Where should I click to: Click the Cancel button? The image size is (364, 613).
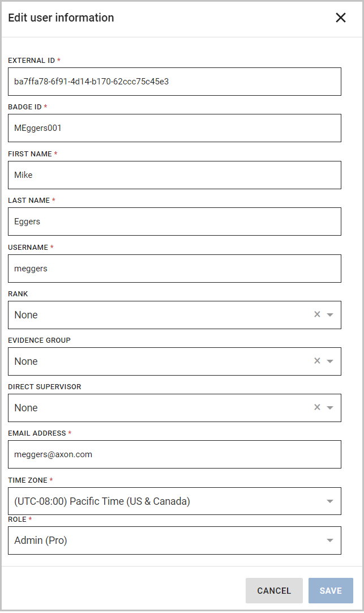(x=274, y=590)
